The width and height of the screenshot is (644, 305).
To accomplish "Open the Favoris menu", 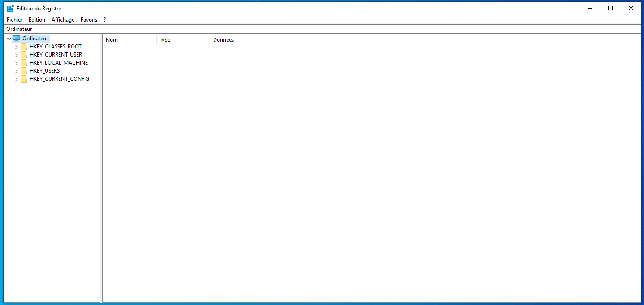I will click(89, 19).
